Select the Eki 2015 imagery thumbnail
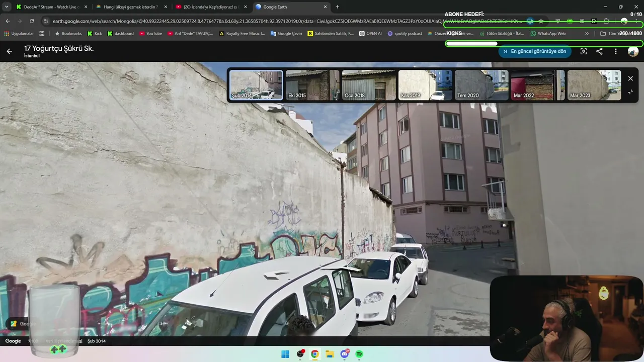The height and width of the screenshot is (362, 644). (312, 85)
